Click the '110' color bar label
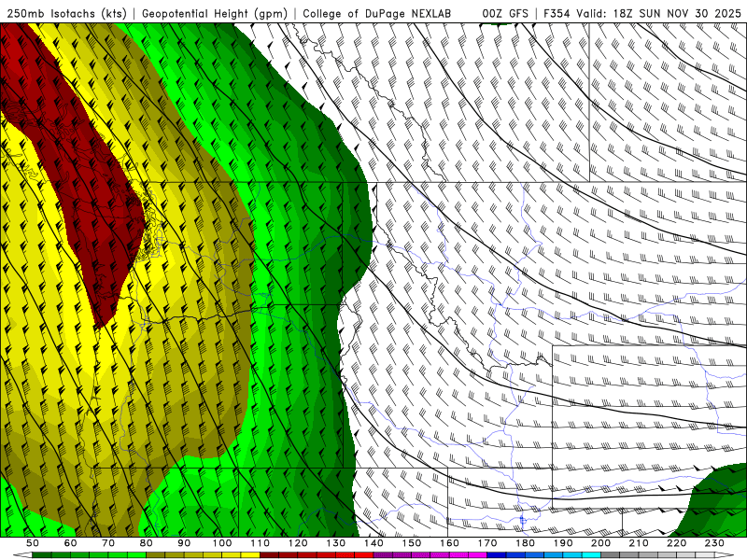Viewport: 747px width, 560px height. click(x=261, y=543)
